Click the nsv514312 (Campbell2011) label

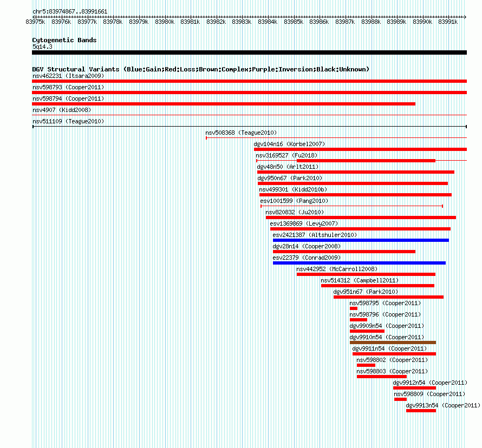coord(360,280)
